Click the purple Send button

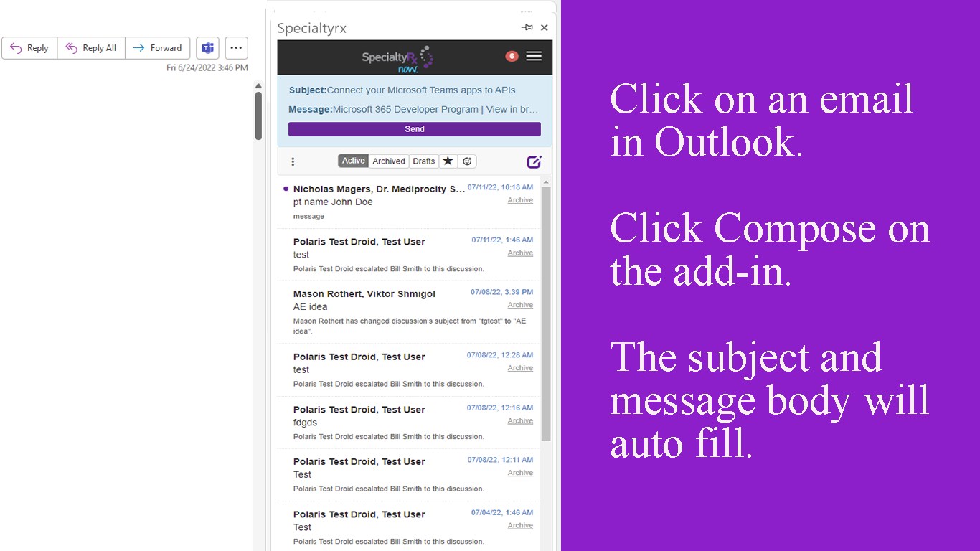tap(415, 129)
